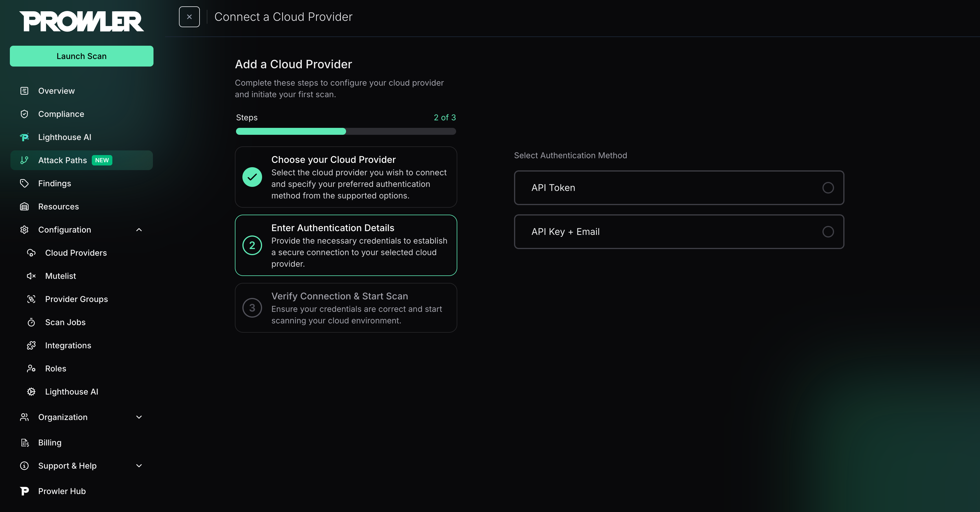Select the completed Choose your Cloud Provider checkmark

252,177
